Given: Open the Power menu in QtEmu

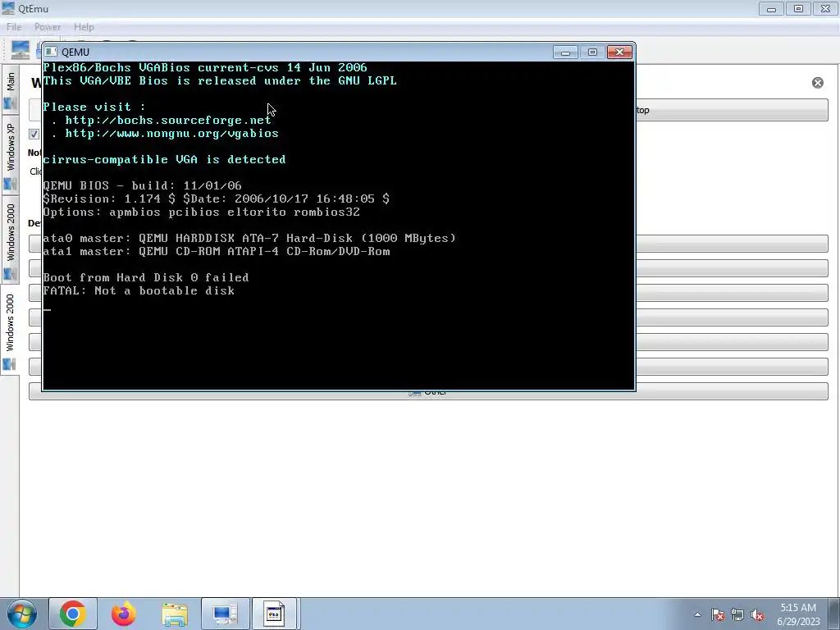Looking at the screenshot, I should coord(47,27).
